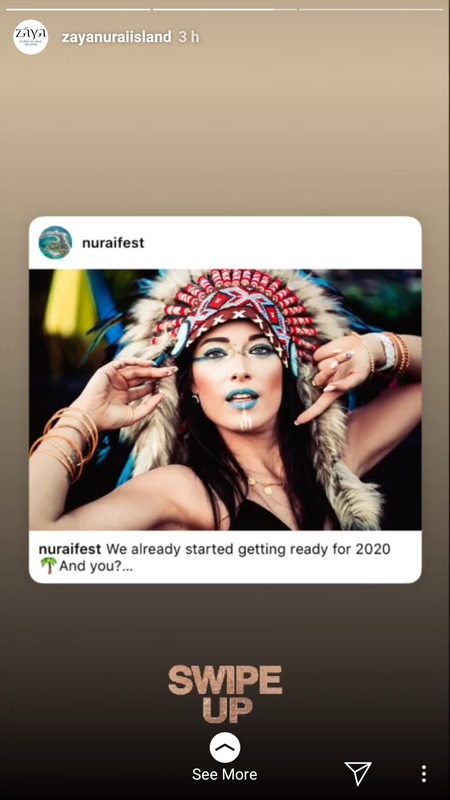Image resolution: width=450 pixels, height=800 pixels.
Task: Tap the zayanuraiisland username
Action: coord(116,37)
